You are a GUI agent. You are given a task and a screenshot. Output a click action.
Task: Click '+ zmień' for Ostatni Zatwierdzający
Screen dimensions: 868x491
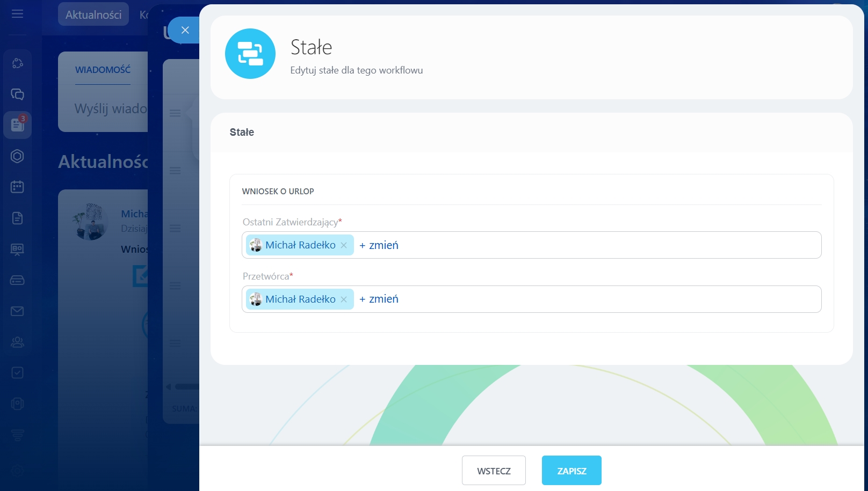[379, 245]
